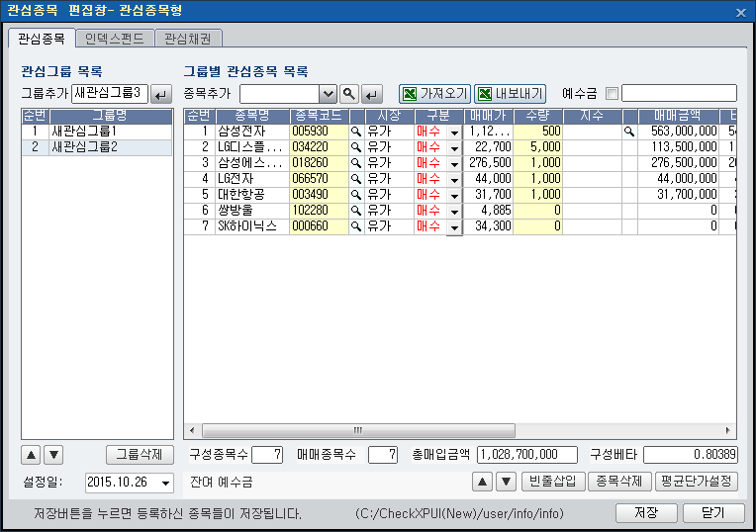Click amount cell 563,000,000

click(x=678, y=132)
